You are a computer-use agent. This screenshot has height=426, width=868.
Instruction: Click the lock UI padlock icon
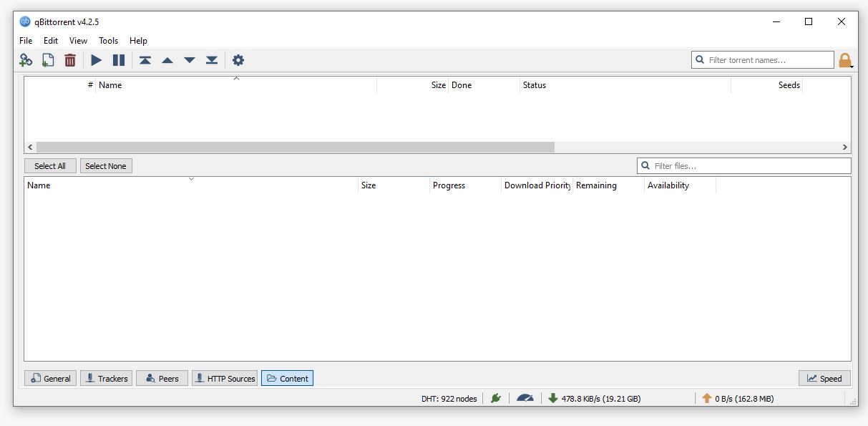point(845,61)
